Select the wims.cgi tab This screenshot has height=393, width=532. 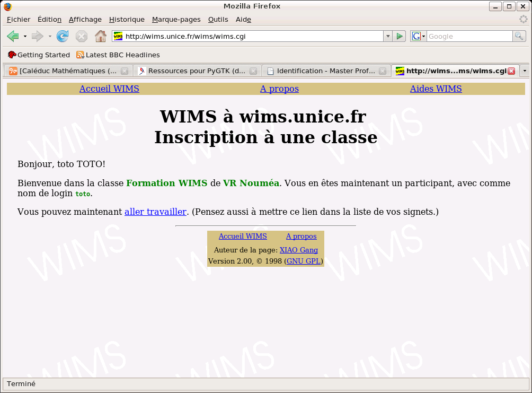pos(455,71)
